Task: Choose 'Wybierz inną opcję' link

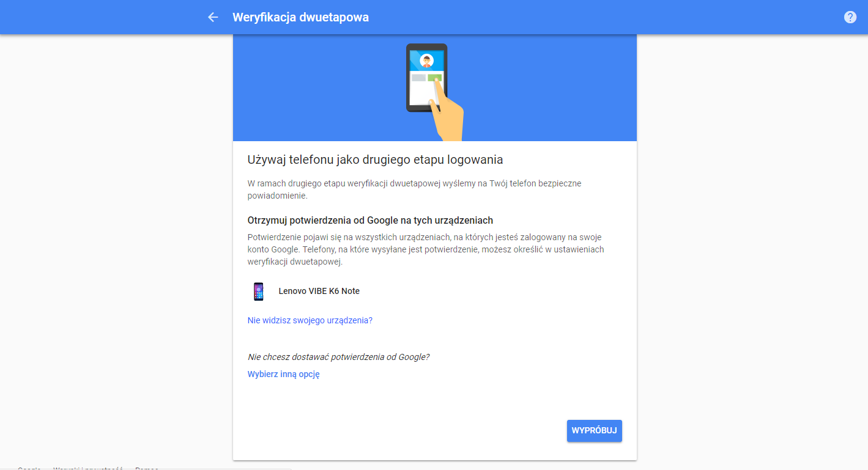Action: click(x=283, y=375)
